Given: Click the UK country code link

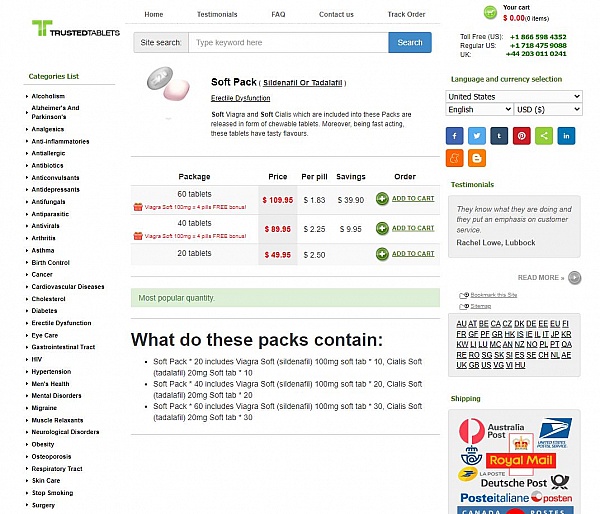Looking at the screenshot, I should pyautogui.click(x=461, y=365).
